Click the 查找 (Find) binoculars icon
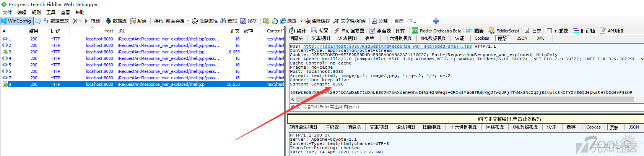The width and height of the screenshot is (644, 156). [x=223, y=21]
